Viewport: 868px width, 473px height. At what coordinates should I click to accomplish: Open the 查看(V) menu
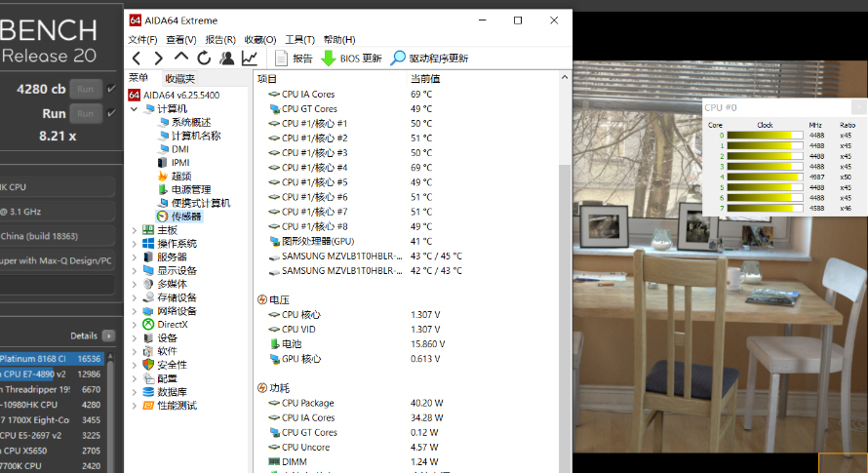[181, 39]
